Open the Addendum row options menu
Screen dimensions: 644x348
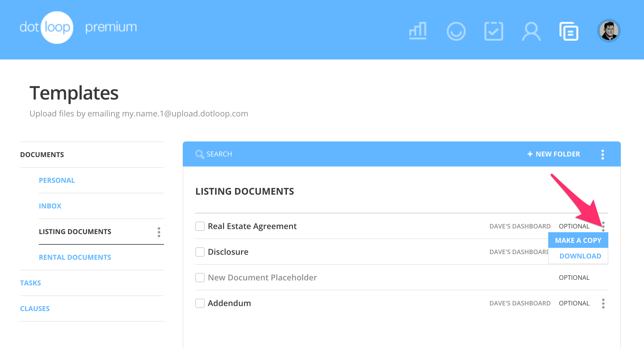coord(603,303)
